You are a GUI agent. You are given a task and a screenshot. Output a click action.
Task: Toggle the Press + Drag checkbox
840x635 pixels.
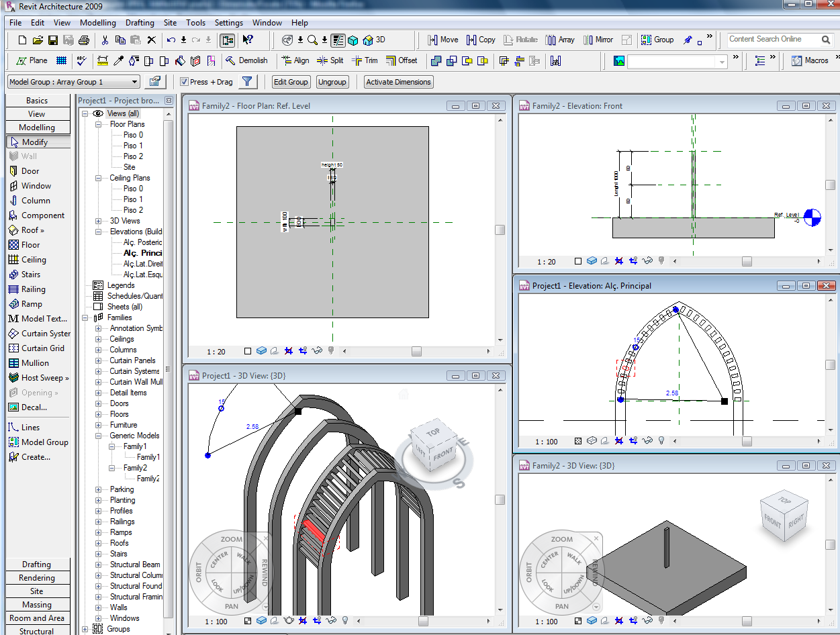[x=185, y=82]
